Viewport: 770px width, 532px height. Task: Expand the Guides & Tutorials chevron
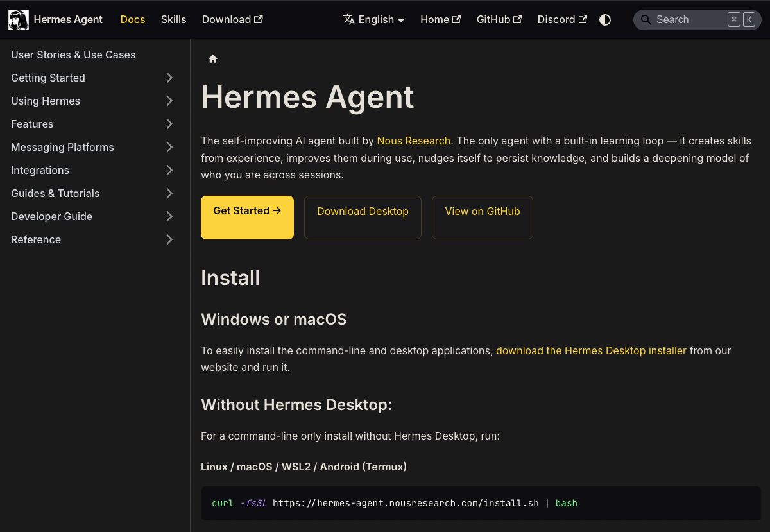tap(169, 193)
